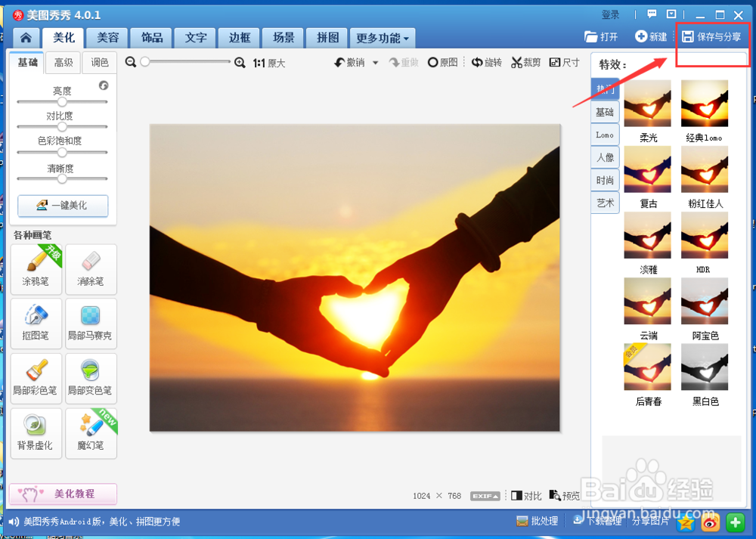Click the green plus icon in bottom bar

(x=736, y=522)
